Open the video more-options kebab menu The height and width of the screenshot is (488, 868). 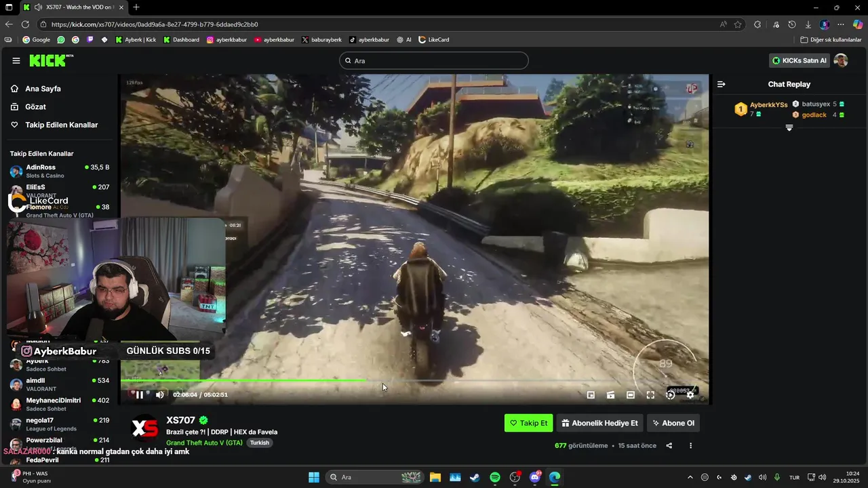[x=690, y=445]
